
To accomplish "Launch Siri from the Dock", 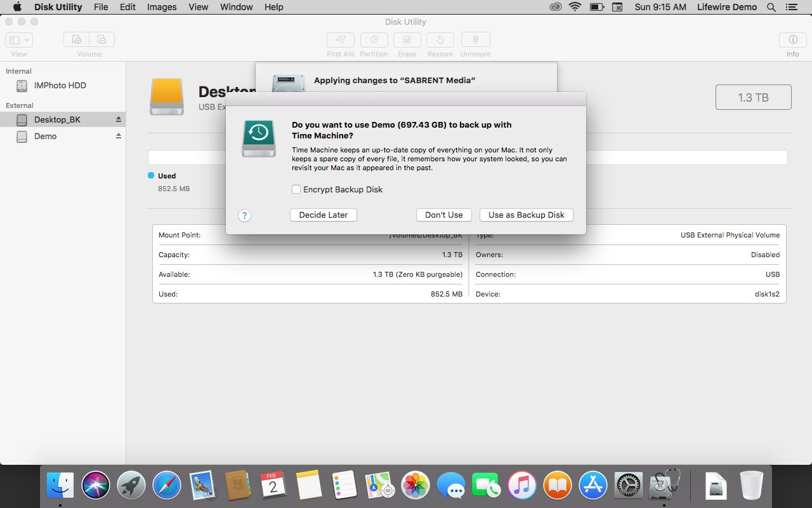I will (x=96, y=486).
